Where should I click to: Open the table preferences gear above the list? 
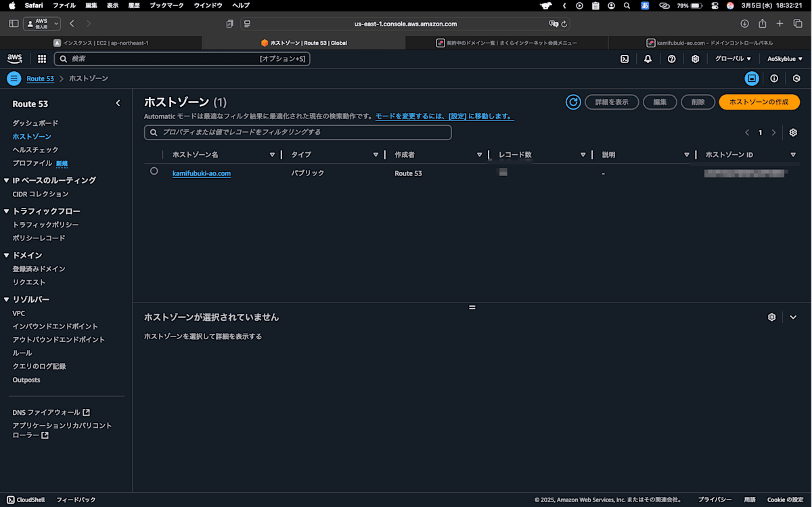(x=793, y=132)
